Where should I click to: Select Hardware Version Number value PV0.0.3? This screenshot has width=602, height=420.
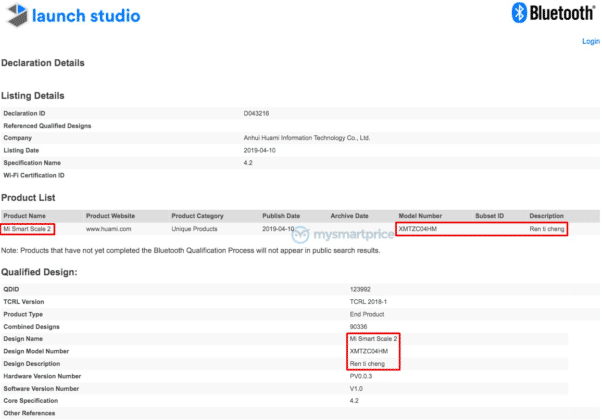pos(361,376)
